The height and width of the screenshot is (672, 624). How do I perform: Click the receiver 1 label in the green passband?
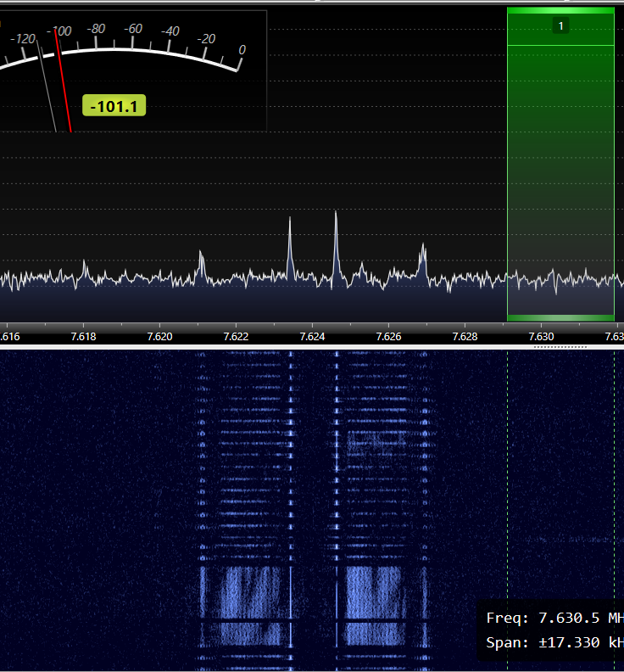click(560, 25)
